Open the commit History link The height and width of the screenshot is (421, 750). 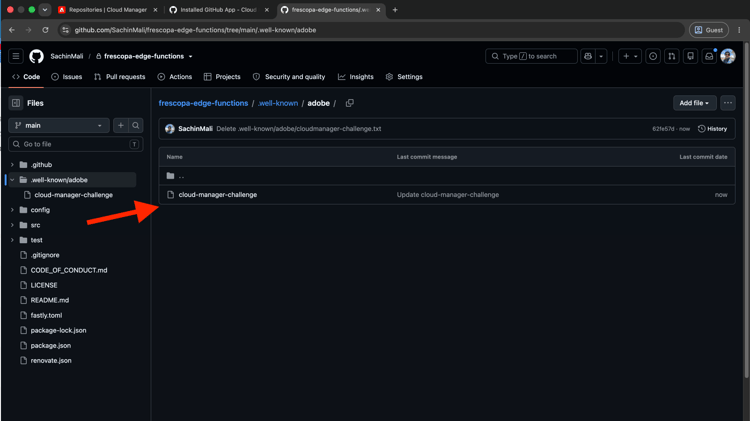(x=713, y=129)
